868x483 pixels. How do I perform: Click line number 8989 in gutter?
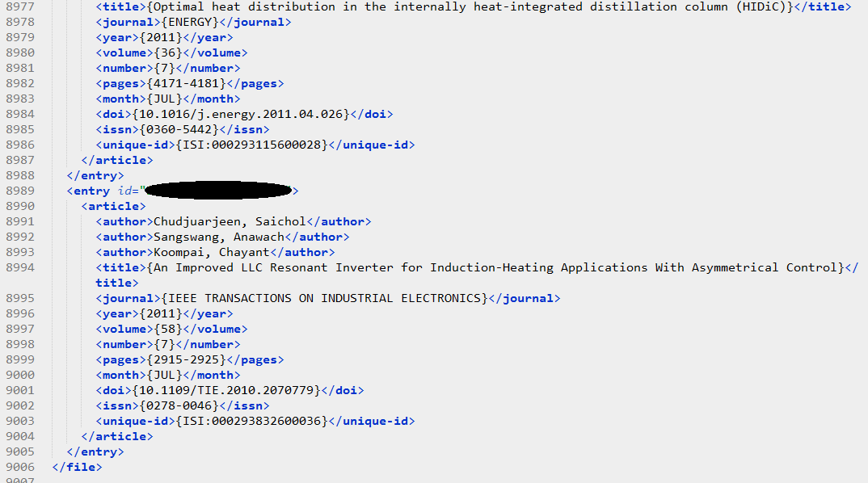click(x=20, y=191)
